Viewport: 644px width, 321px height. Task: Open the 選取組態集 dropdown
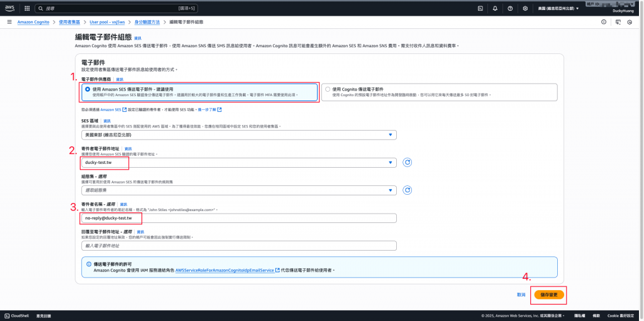tap(239, 190)
